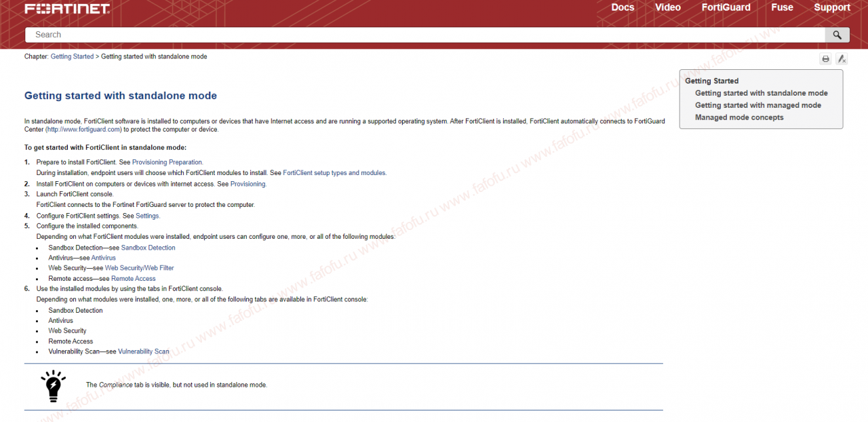
Task: Open FortiClient setup types and modules link
Action: click(x=334, y=172)
